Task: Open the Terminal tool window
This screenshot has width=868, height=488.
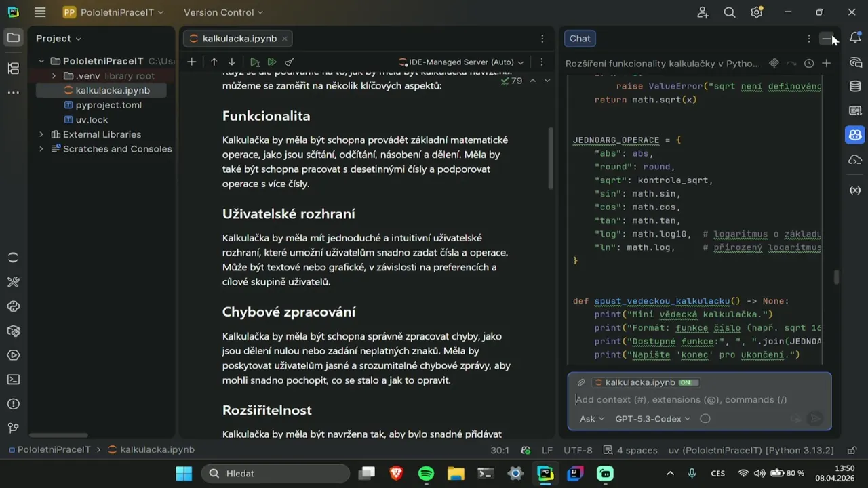Action: (x=14, y=380)
